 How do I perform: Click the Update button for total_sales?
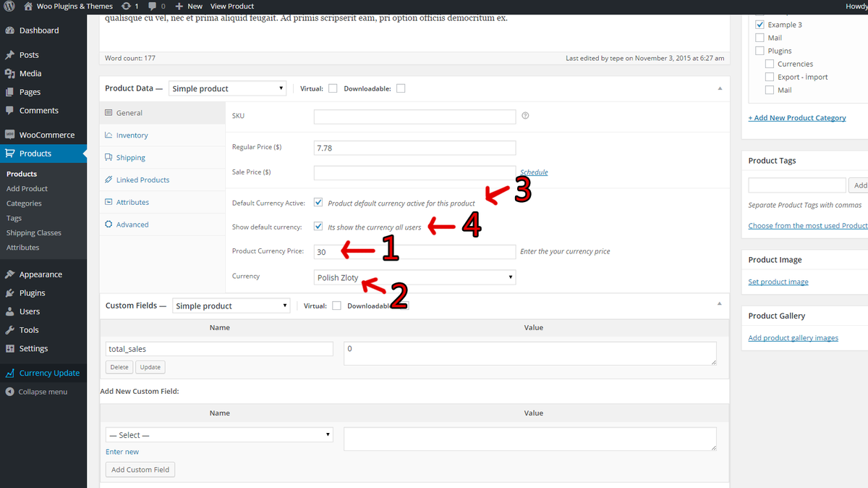(x=150, y=367)
